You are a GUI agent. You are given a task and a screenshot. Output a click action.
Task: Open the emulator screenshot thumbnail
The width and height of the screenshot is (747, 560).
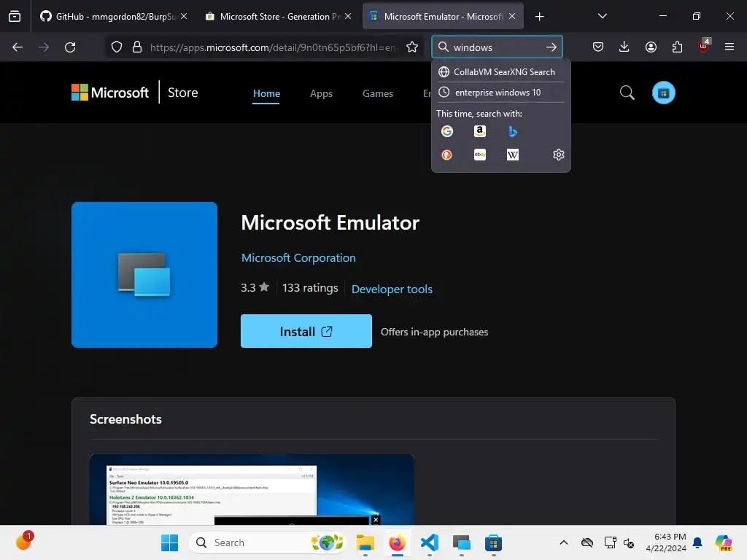(x=252, y=489)
